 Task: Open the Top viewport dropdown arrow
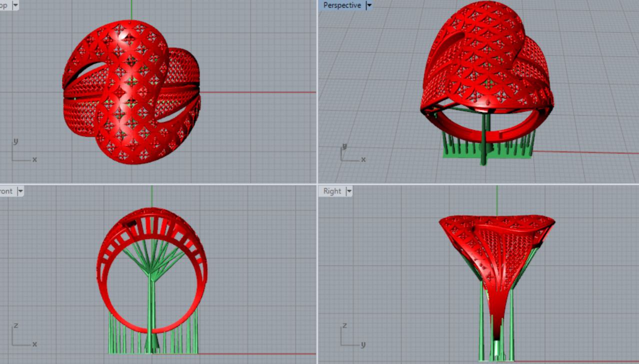point(14,5)
